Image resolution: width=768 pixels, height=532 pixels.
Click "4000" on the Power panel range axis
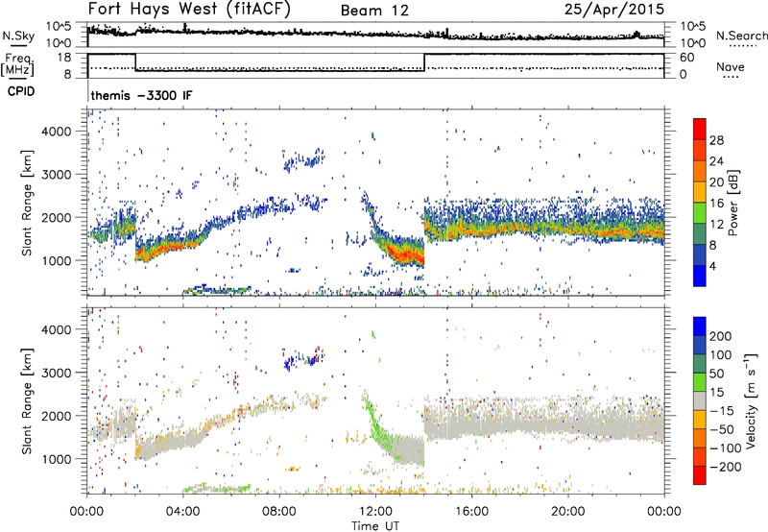click(56, 132)
